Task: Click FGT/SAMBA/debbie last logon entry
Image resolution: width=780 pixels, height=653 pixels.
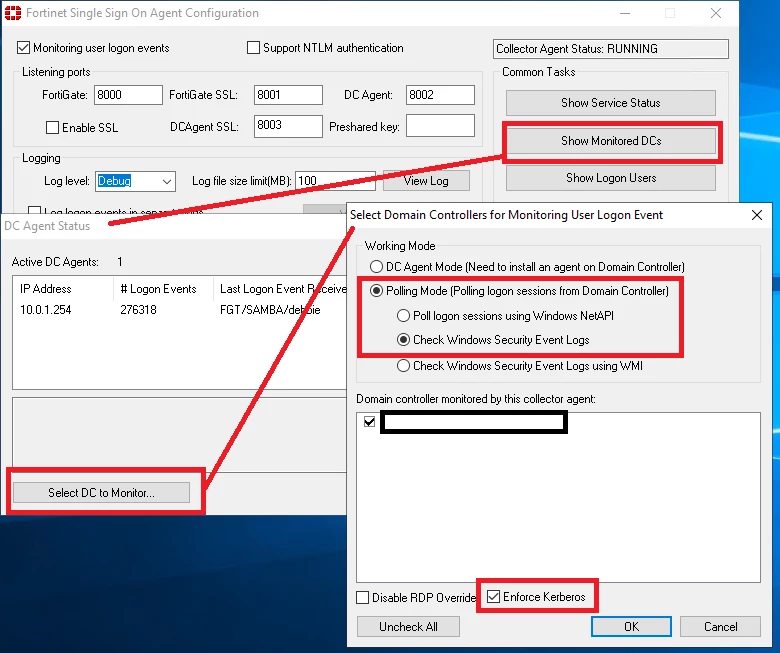Action: click(x=270, y=310)
